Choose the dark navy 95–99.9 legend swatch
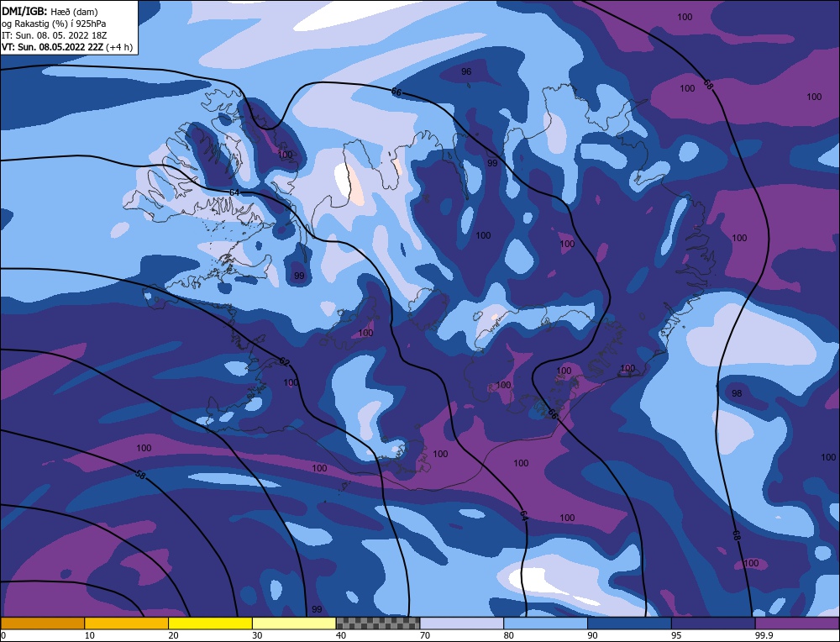 click(713, 623)
